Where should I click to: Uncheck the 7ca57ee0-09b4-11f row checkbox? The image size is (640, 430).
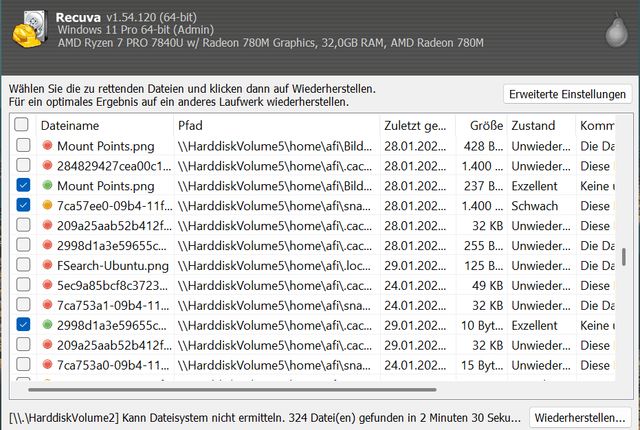click(x=22, y=205)
